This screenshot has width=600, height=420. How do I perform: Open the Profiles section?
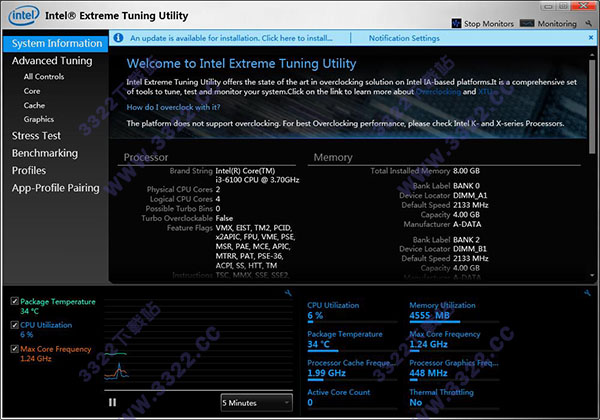tap(29, 171)
